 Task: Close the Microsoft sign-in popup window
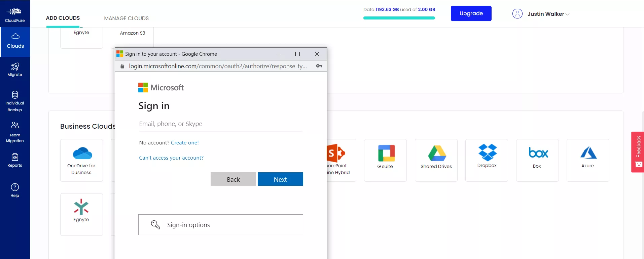coord(317,54)
